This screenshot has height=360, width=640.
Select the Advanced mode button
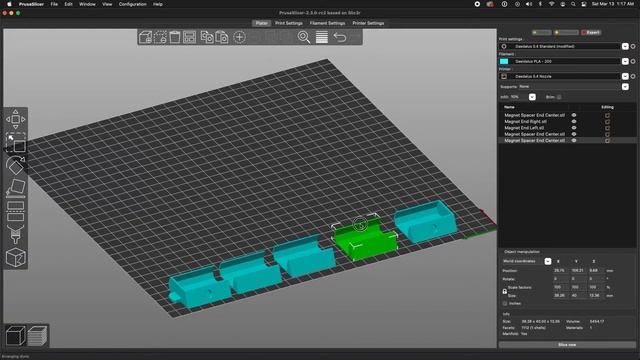coord(566,33)
